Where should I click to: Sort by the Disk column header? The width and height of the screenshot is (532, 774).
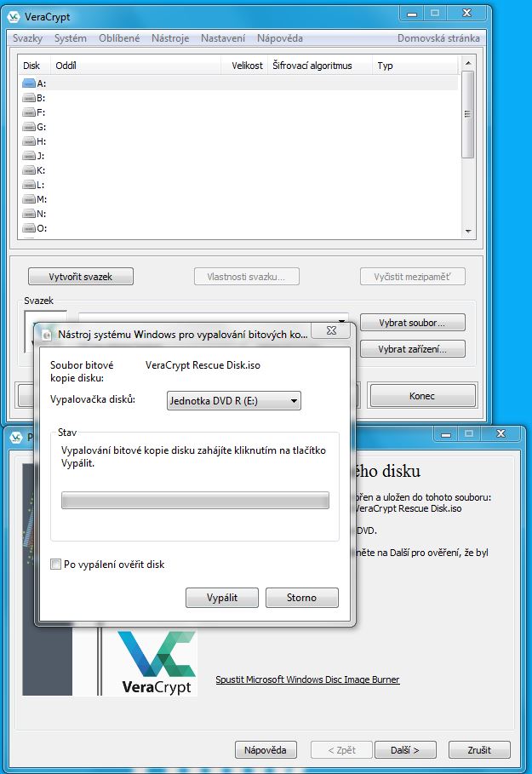[x=34, y=66]
